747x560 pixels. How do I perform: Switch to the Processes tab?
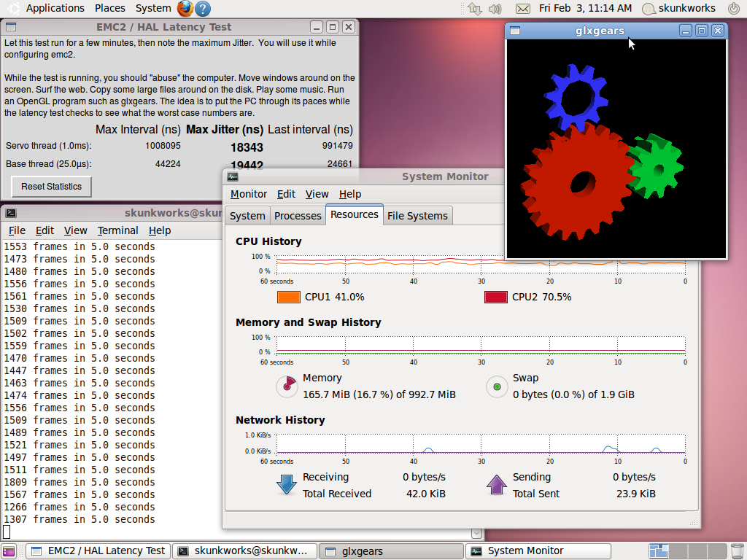[298, 216]
